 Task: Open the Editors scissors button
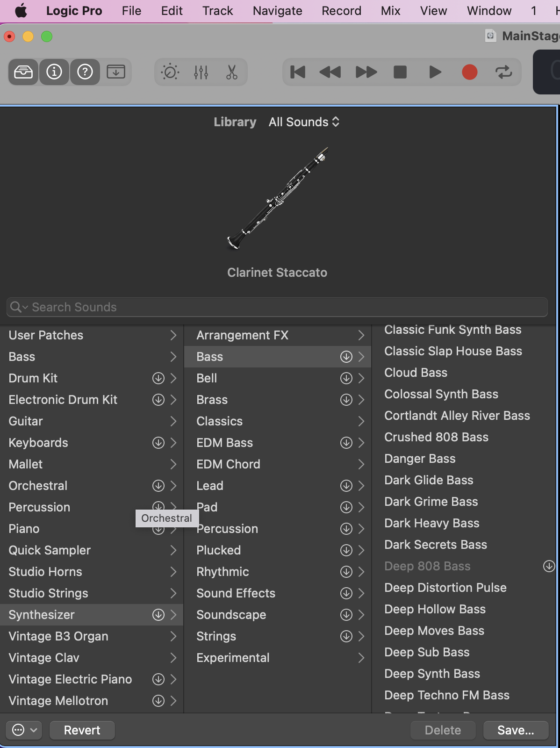(x=232, y=72)
